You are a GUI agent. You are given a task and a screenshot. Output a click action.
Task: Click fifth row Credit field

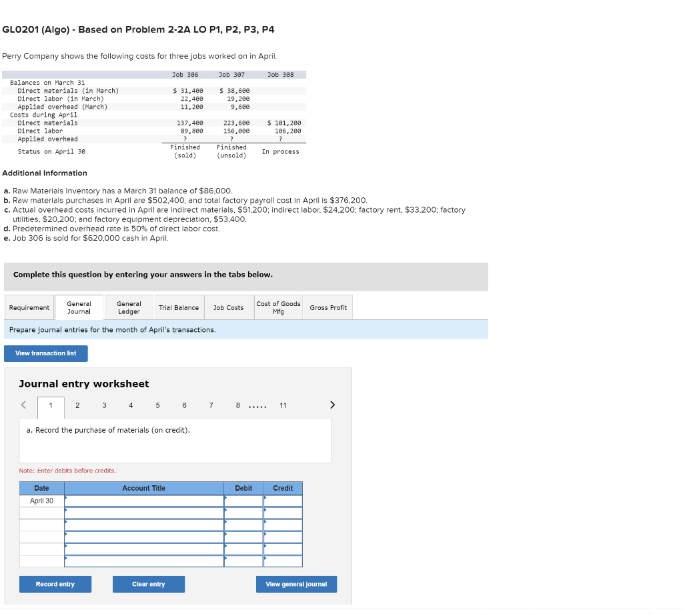pos(283,549)
